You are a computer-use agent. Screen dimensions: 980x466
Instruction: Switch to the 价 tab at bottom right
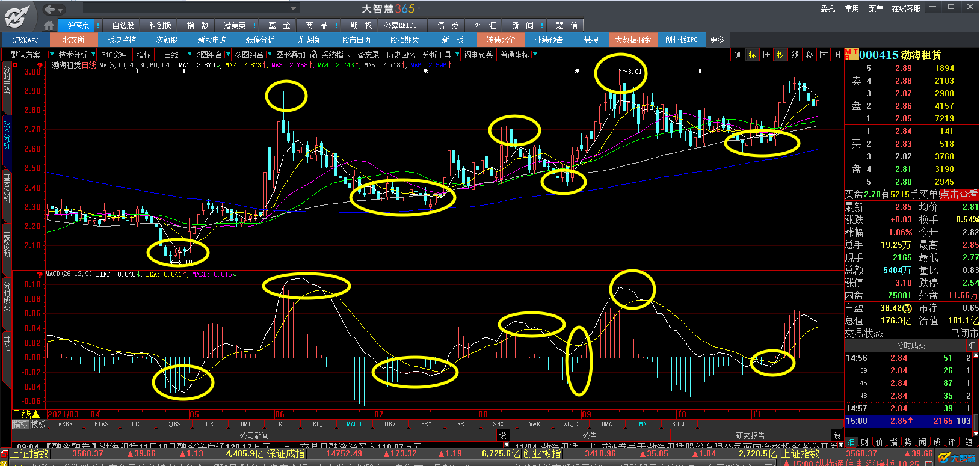click(879, 442)
